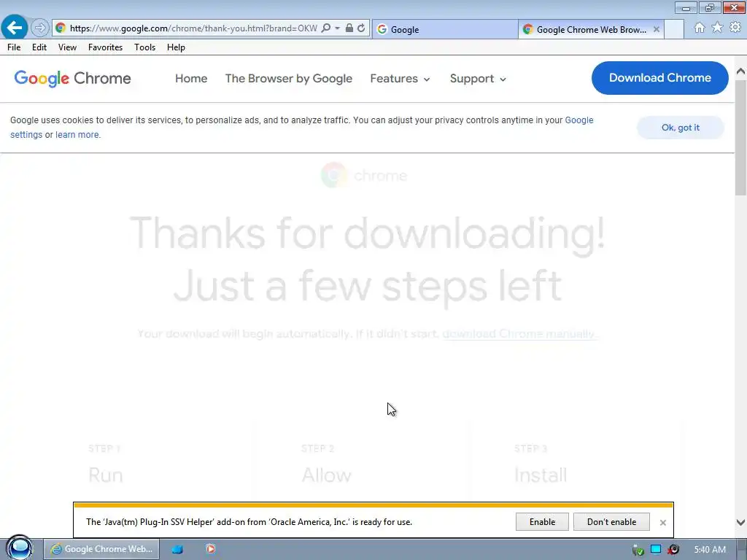This screenshot has height=560, width=747.
Task: Click the Google tab favicon
Action: (382, 29)
